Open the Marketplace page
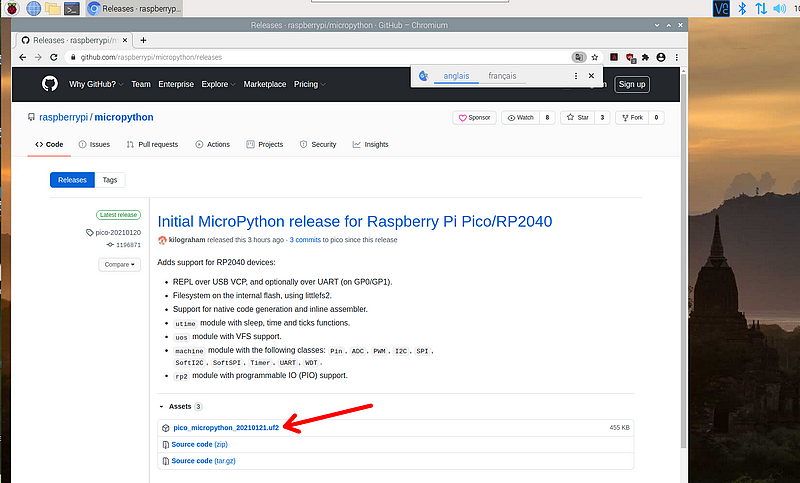The width and height of the screenshot is (800, 483). pos(265,84)
